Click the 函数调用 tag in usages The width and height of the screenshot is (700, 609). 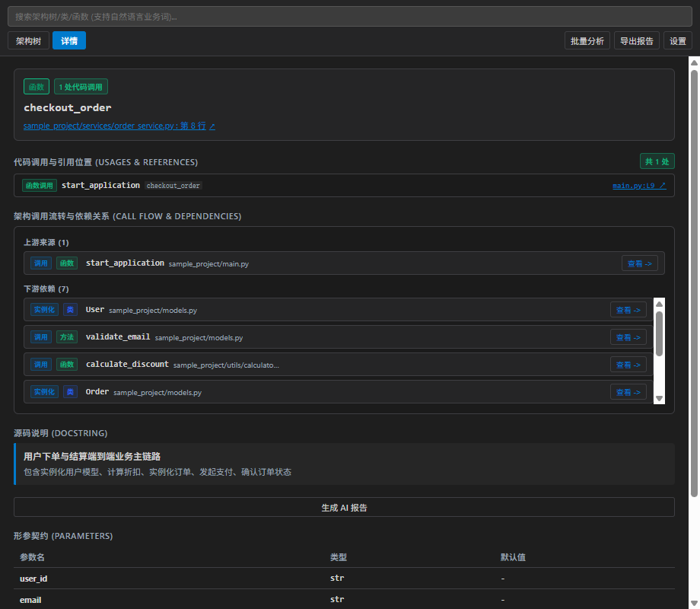pyautogui.click(x=40, y=186)
